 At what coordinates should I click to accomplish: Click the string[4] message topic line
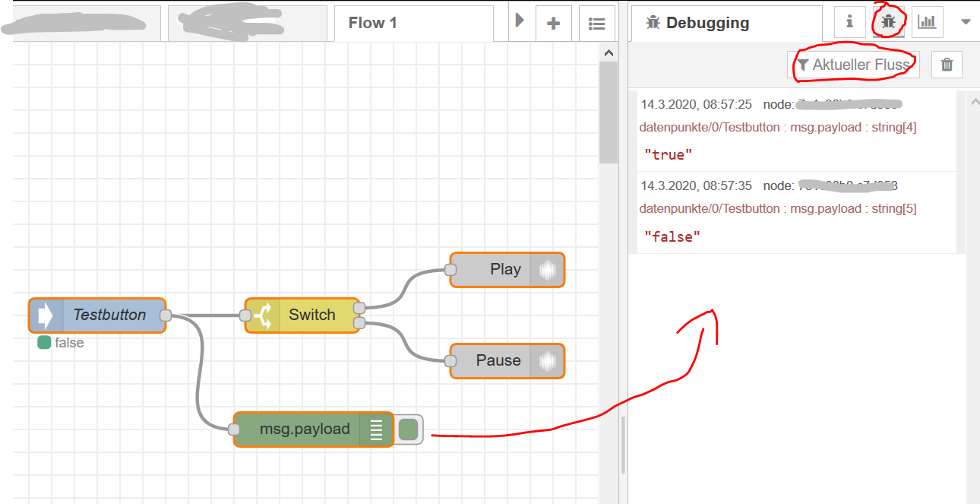(778, 127)
